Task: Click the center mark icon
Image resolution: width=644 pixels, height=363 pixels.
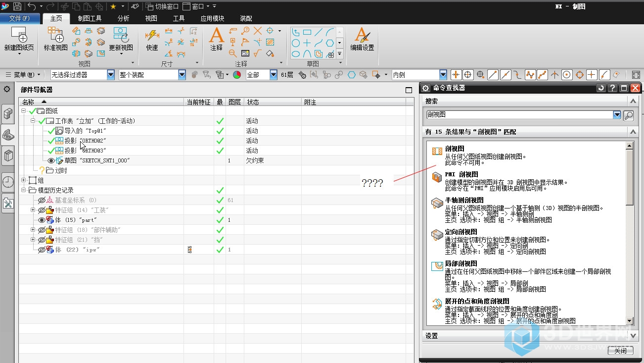Action: coord(270,31)
